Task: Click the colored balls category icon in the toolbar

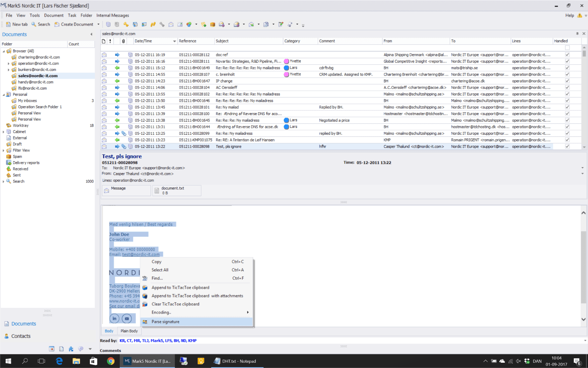Action: [x=189, y=24]
